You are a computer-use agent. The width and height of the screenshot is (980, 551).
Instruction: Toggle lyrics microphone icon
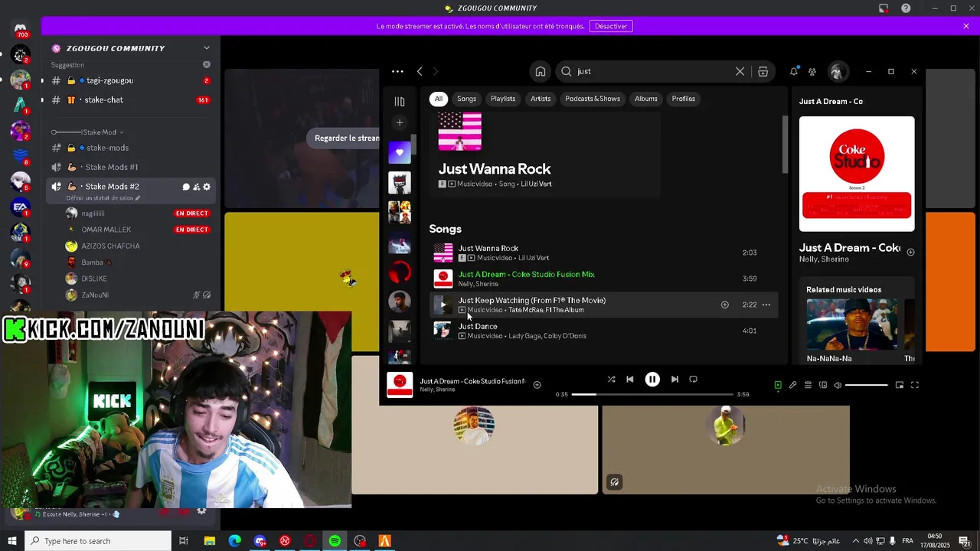tap(793, 385)
